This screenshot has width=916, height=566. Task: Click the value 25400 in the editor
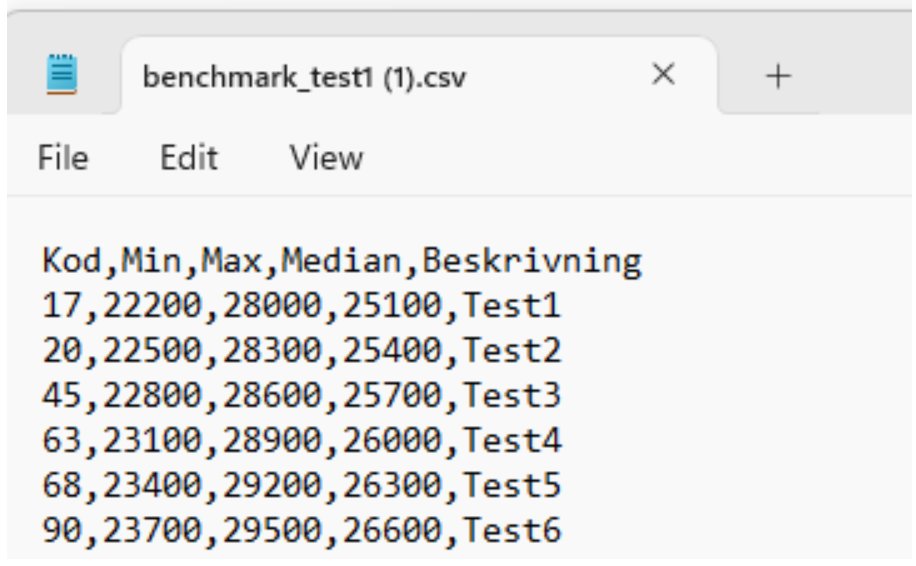point(392,350)
